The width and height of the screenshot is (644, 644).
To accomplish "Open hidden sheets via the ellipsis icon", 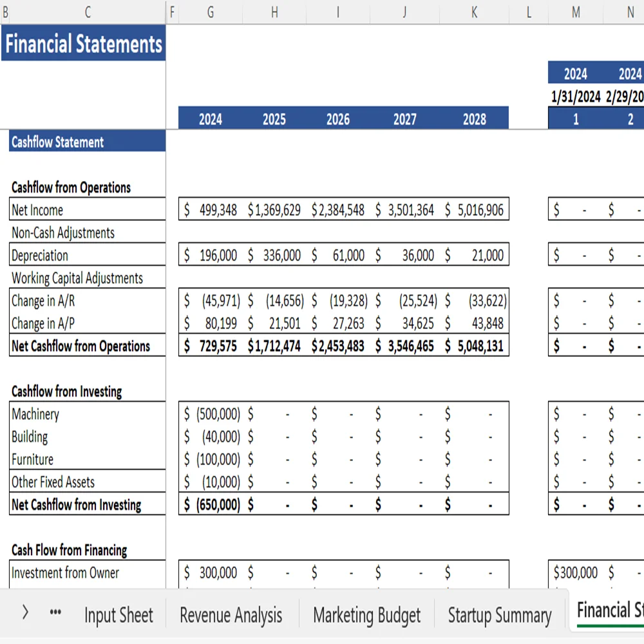I will click(55, 614).
